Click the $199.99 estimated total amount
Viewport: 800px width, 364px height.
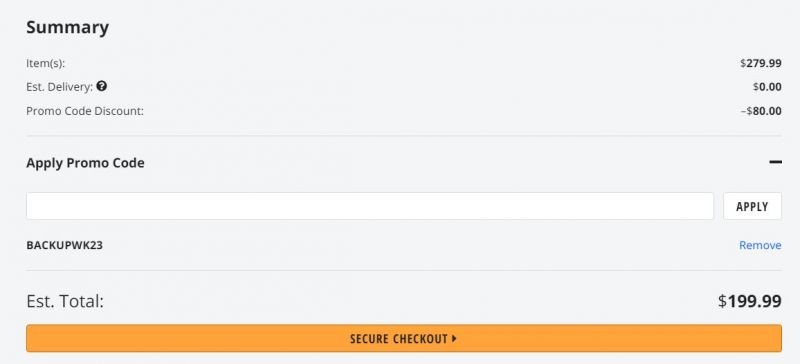pyautogui.click(x=749, y=301)
